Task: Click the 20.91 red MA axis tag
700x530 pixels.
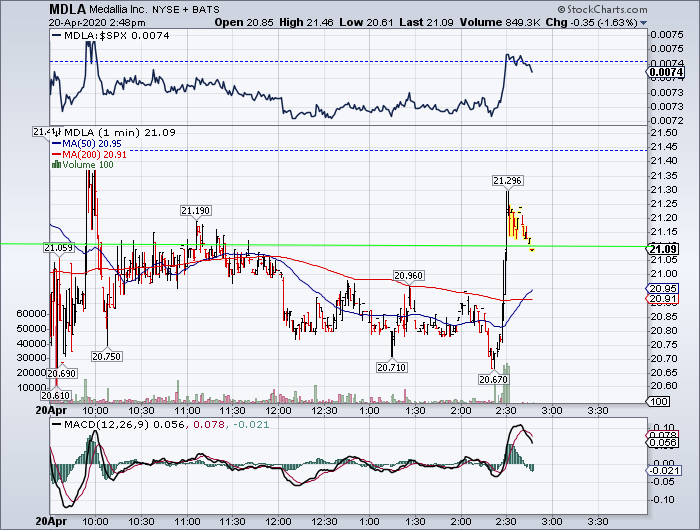Action: tap(662, 299)
